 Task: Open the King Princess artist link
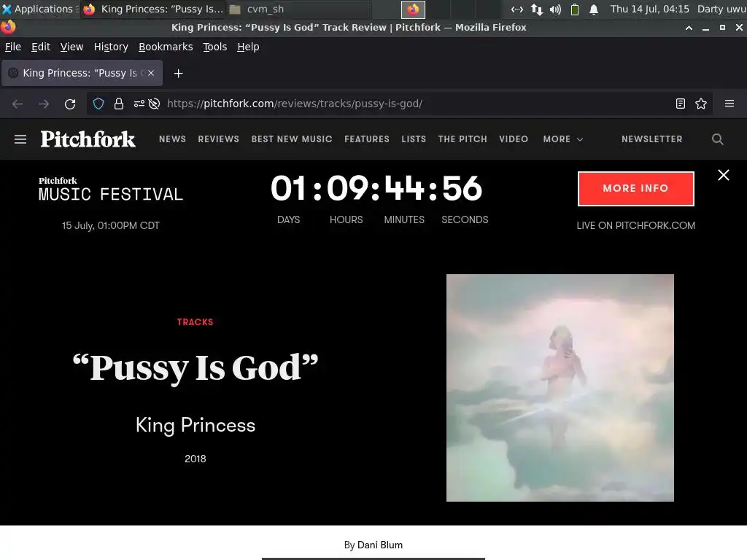coord(196,425)
